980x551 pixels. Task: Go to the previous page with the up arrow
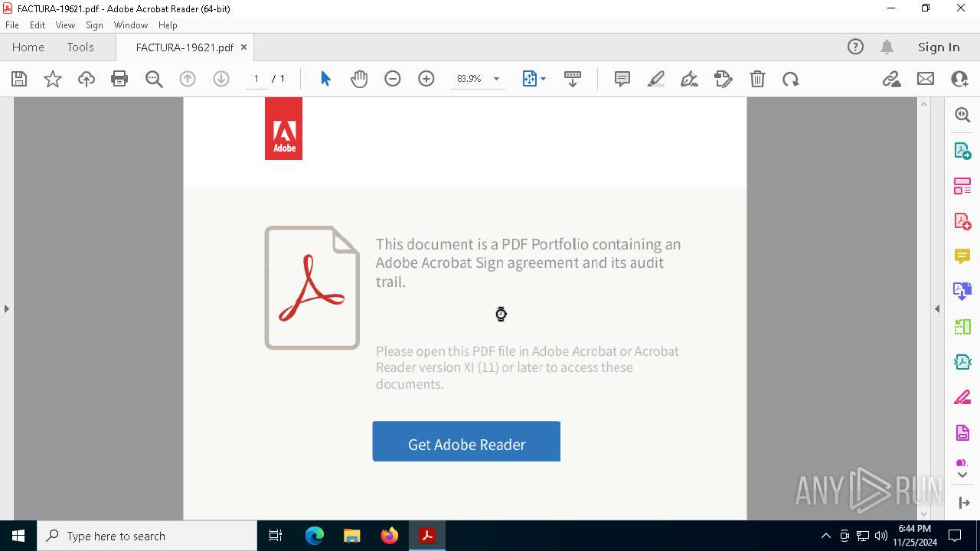pyautogui.click(x=188, y=79)
